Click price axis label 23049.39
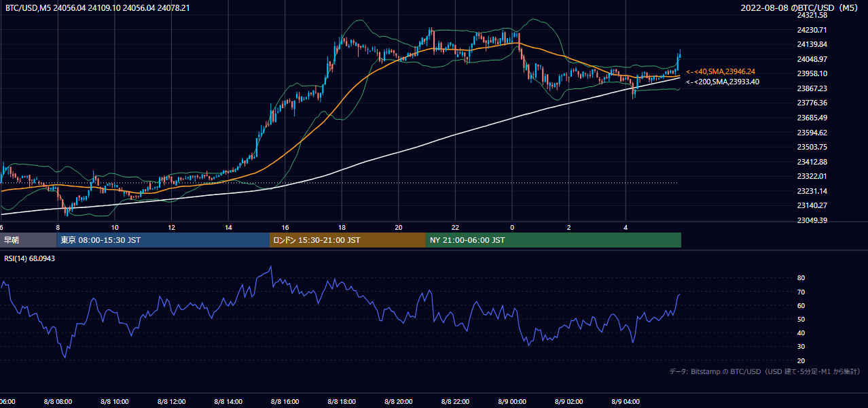868x408 pixels. [x=812, y=220]
